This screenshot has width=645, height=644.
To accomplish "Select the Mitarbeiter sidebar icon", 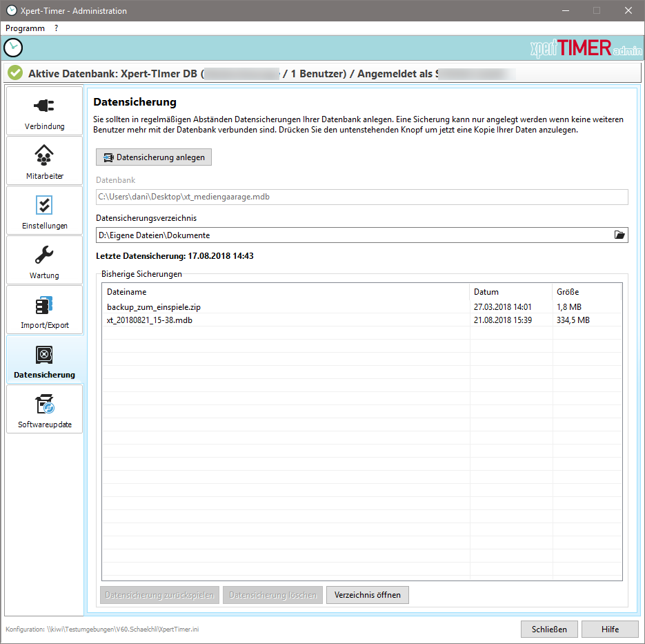I will coord(44,155).
